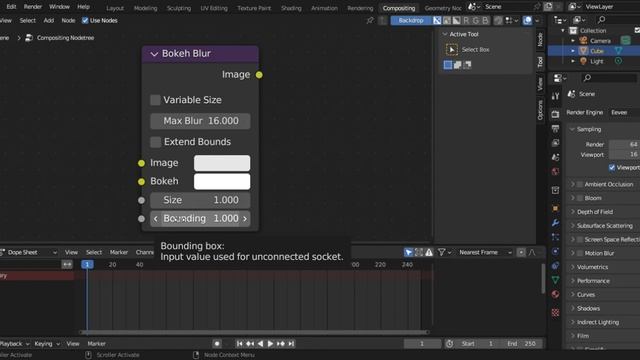
Task: Select the Light object in outliner
Action: (x=596, y=61)
